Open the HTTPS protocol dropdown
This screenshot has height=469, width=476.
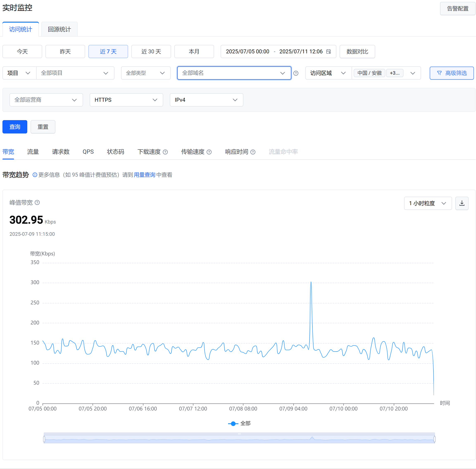coord(126,100)
